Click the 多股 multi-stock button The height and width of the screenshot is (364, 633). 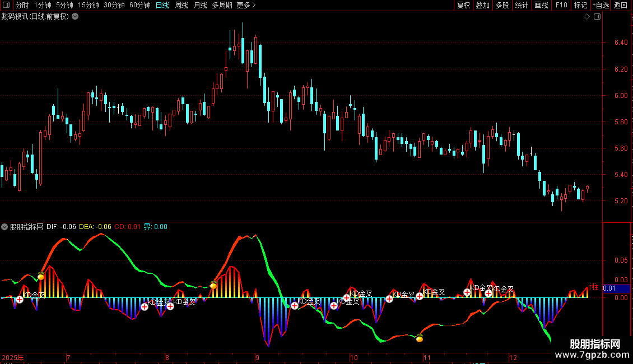tap(502, 5)
